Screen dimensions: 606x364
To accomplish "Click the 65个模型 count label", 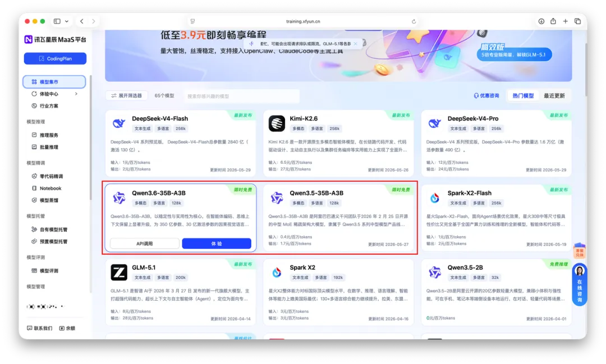I will pyautogui.click(x=164, y=95).
